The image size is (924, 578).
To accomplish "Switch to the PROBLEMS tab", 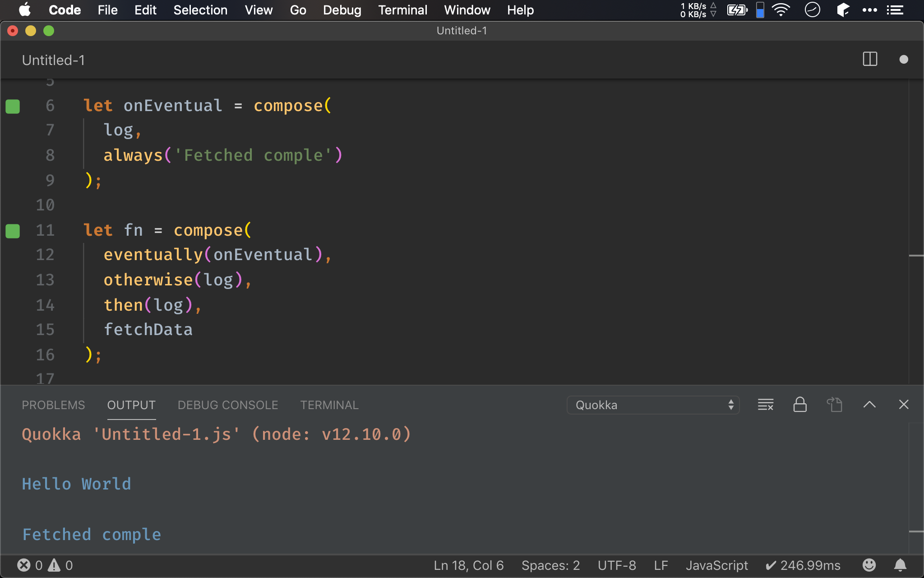I will coord(53,405).
